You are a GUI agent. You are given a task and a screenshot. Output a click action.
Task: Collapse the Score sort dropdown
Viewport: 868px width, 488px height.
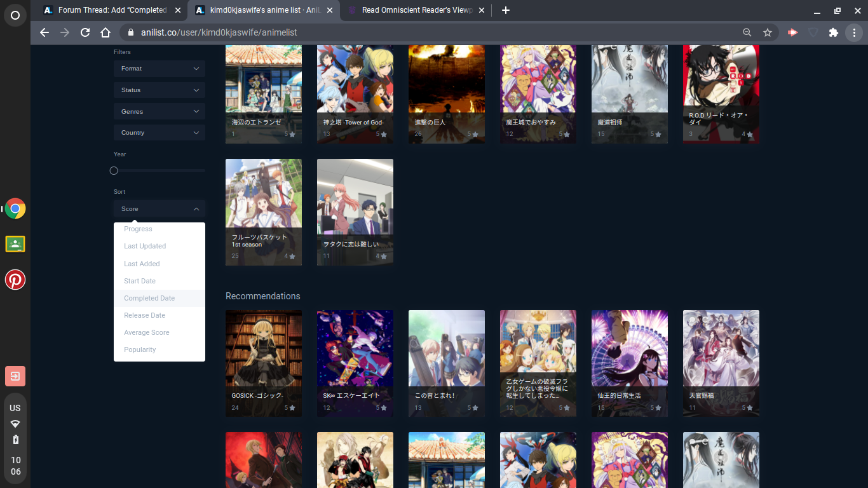point(159,209)
